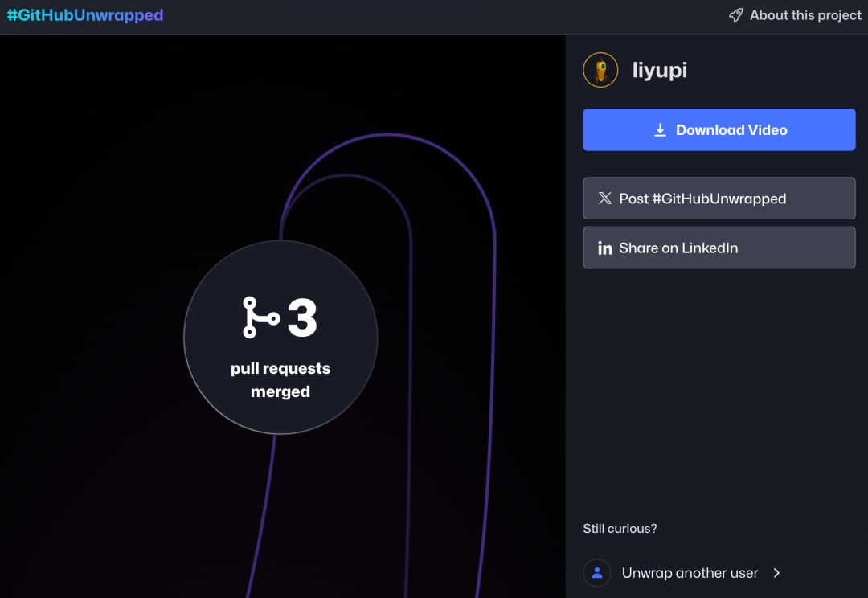
Task: Click the #GitHubUnwrapped logo
Action: click(x=85, y=15)
